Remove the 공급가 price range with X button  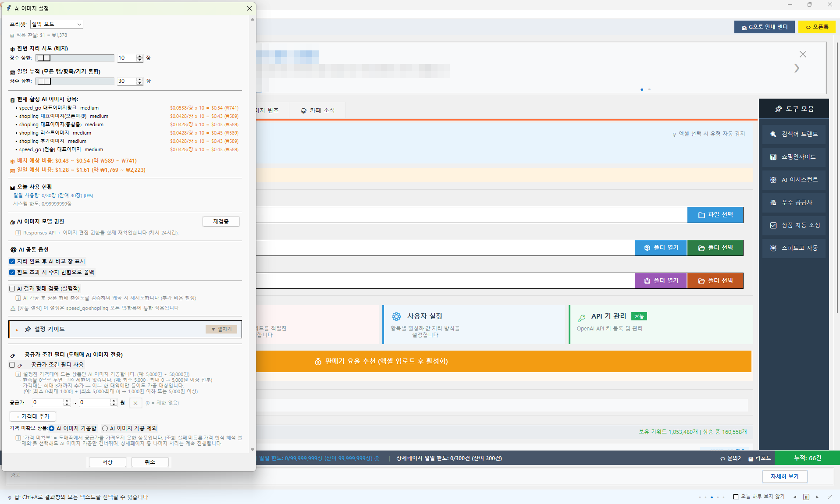click(x=135, y=403)
